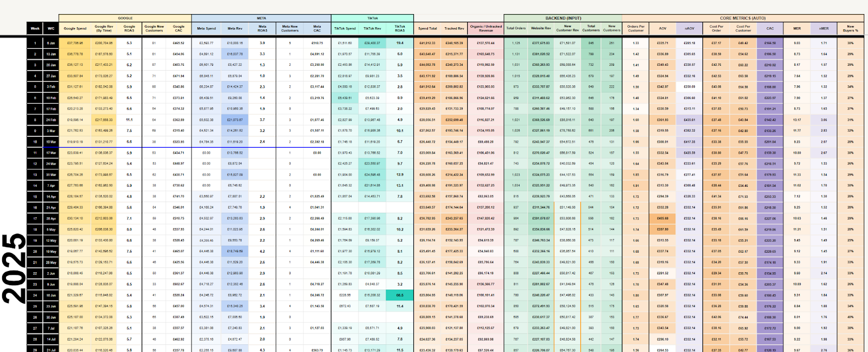Click the TikTok ROAS column header
868x352 pixels.
coord(400,28)
